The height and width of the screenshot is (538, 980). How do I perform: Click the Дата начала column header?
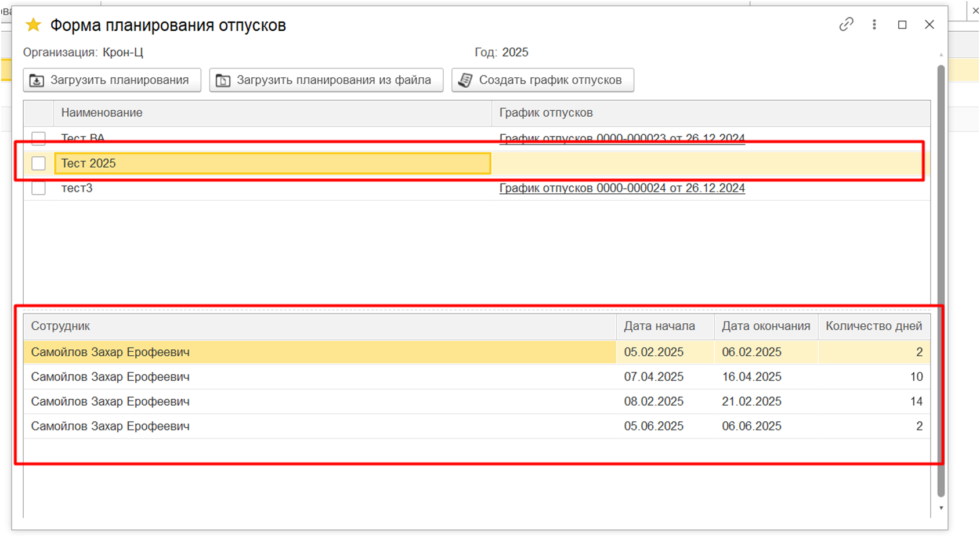(x=665, y=326)
